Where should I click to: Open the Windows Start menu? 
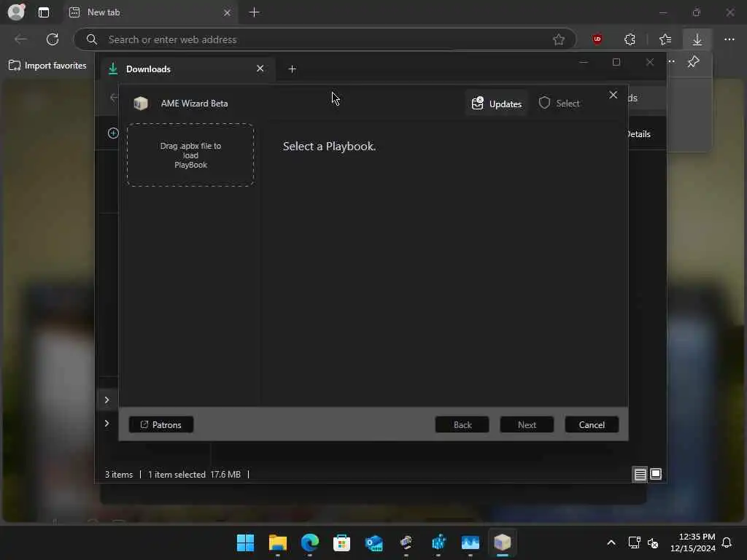point(245,542)
